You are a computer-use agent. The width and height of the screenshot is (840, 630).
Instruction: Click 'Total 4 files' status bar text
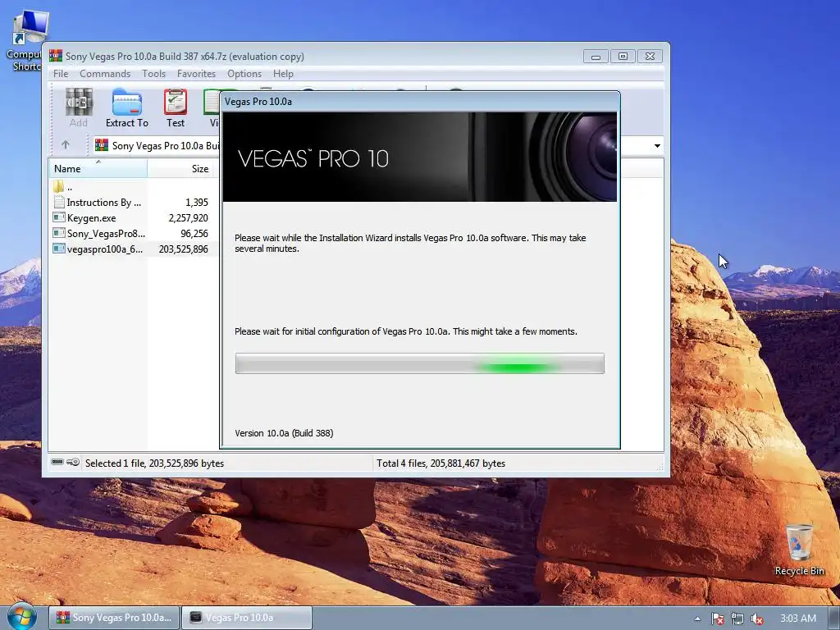[x=441, y=463]
